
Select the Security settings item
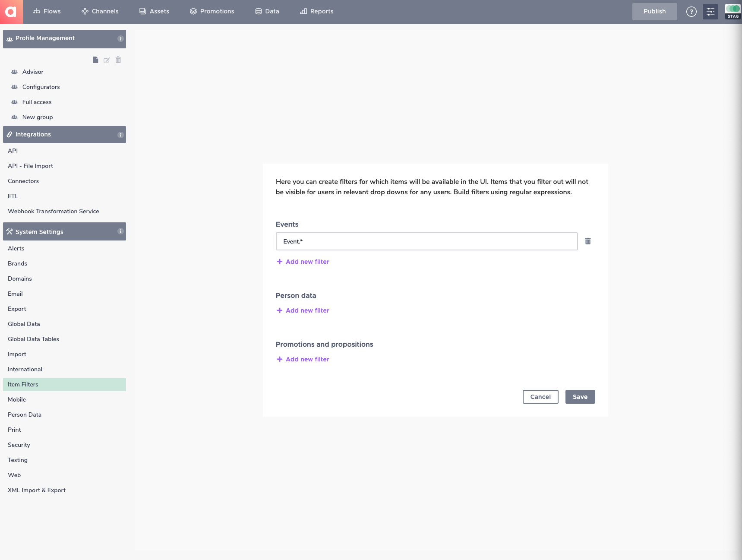tap(19, 445)
